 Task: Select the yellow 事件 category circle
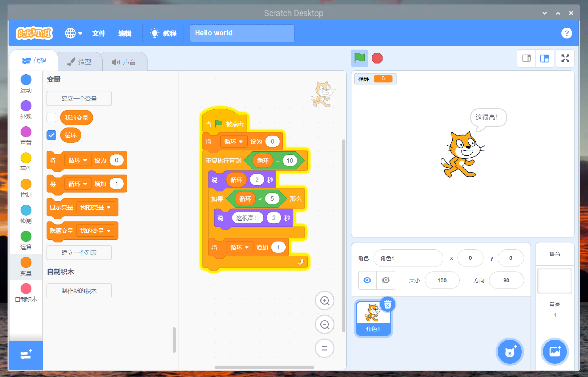point(26,158)
